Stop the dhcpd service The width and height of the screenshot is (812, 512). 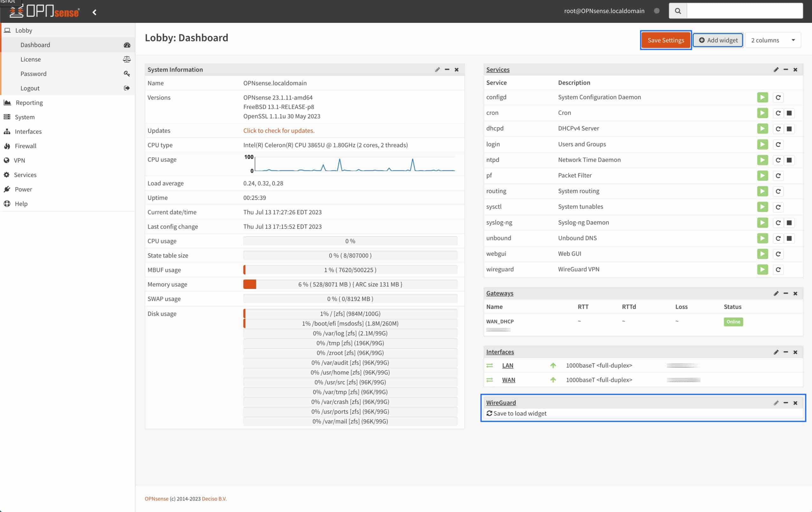click(789, 129)
